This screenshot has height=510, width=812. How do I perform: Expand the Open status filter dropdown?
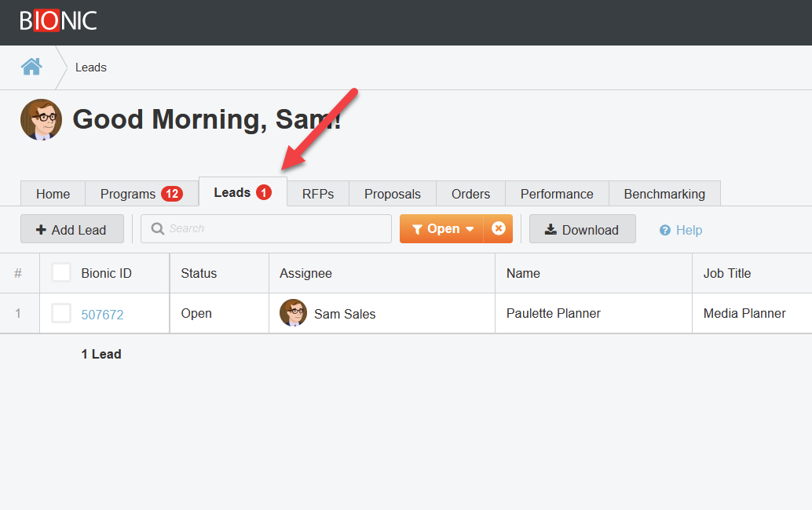(x=442, y=229)
